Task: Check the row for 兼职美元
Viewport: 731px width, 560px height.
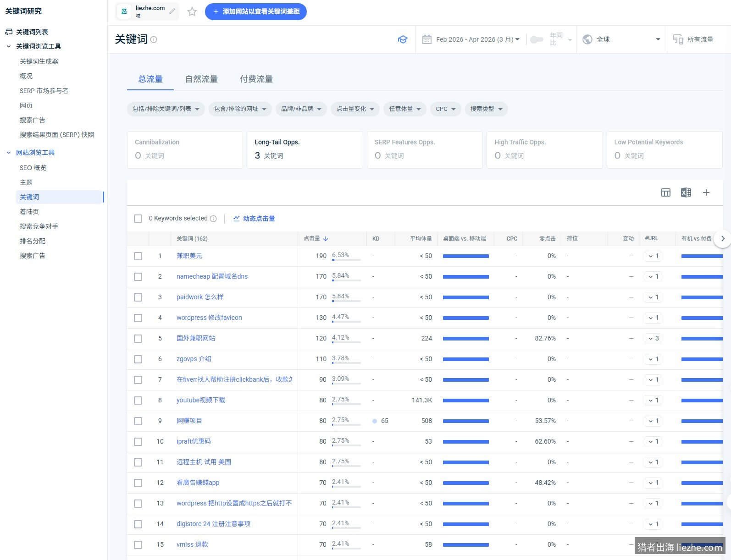Action: tap(138, 256)
